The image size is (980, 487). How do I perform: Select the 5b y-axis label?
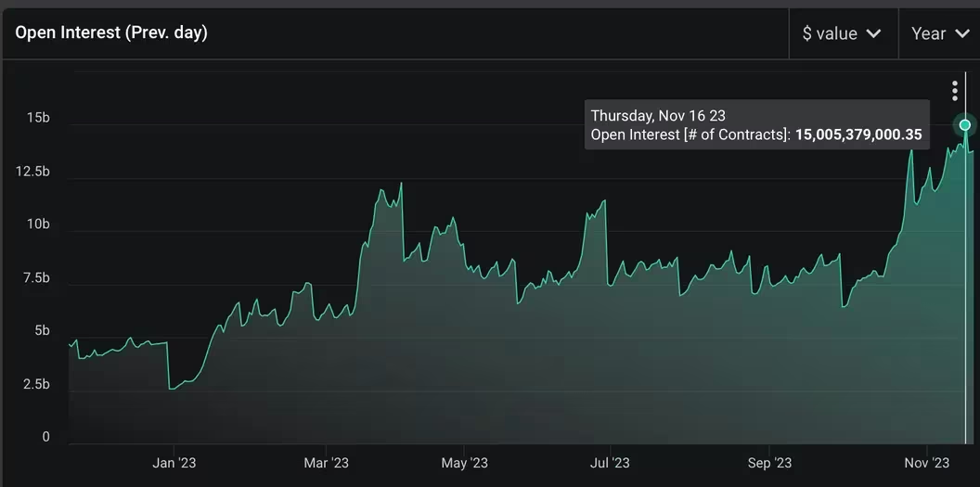(43, 331)
